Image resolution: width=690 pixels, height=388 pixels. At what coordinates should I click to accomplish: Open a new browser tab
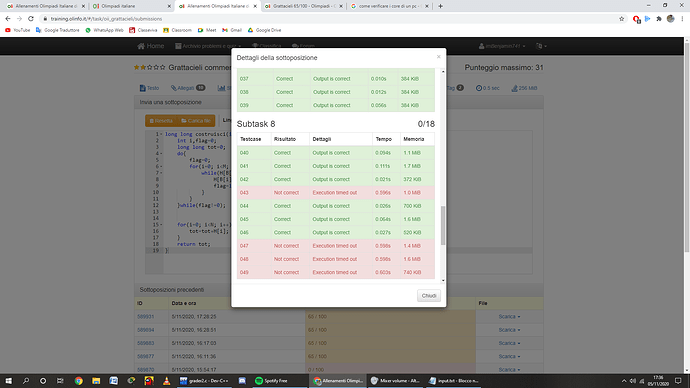tap(440, 6)
